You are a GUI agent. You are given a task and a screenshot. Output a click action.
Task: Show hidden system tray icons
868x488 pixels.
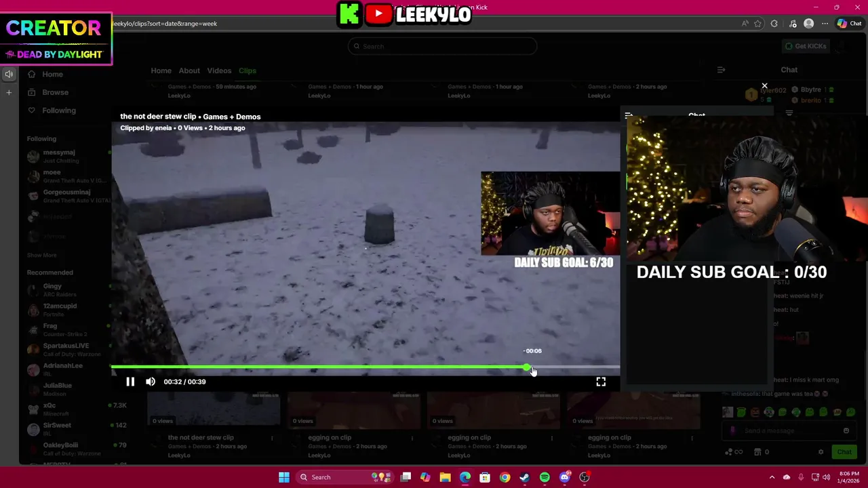(x=772, y=477)
